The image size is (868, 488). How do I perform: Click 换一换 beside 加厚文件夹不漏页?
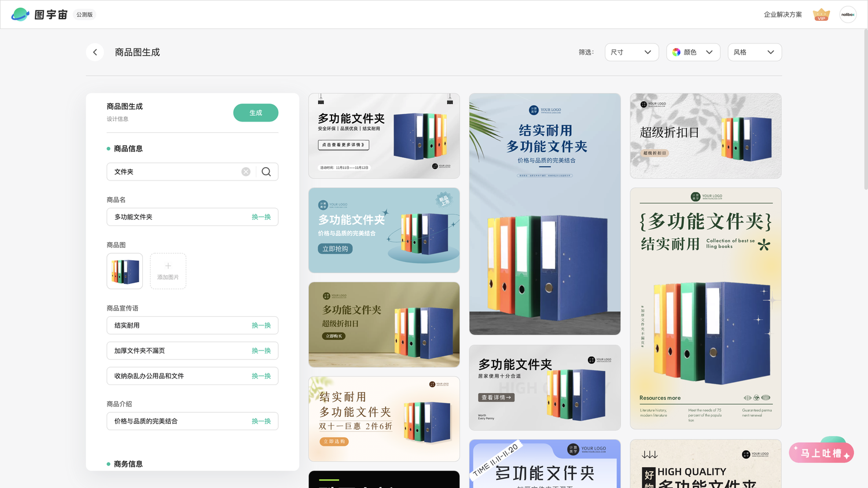tap(261, 351)
